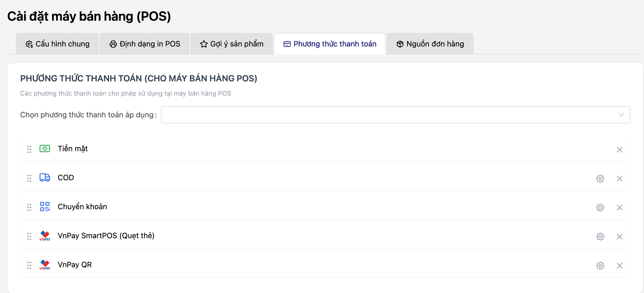Click drag handle of COD row
Image resolution: width=644 pixels, height=293 pixels.
(29, 178)
